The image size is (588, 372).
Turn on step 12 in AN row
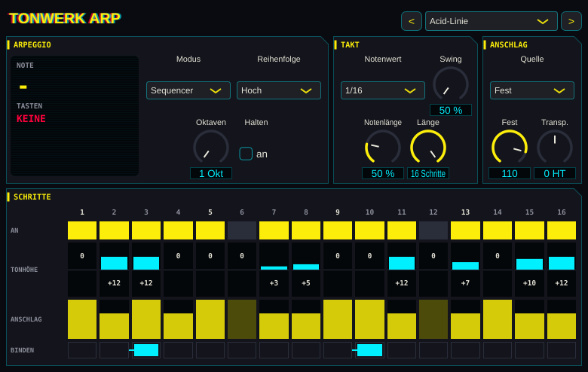click(x=433, y=230)
